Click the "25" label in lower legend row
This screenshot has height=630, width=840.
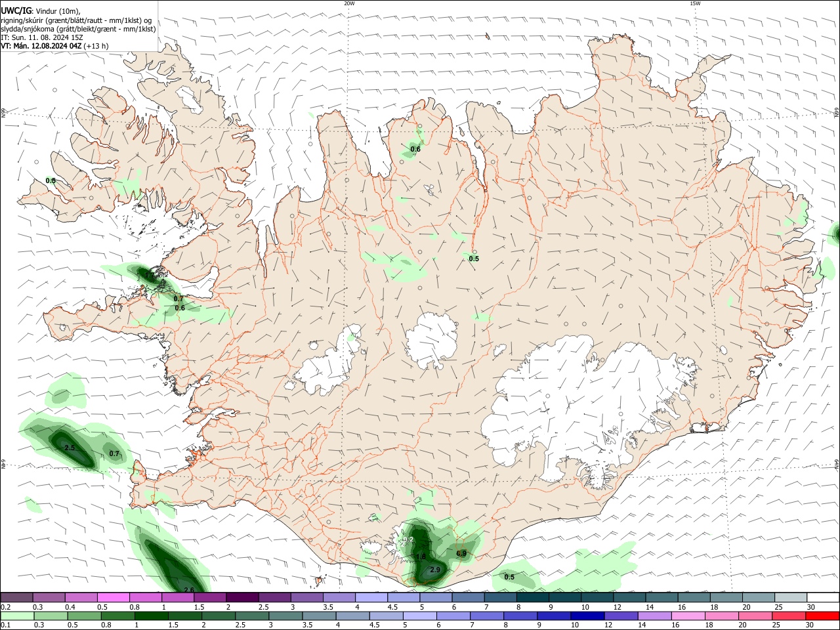777,625
